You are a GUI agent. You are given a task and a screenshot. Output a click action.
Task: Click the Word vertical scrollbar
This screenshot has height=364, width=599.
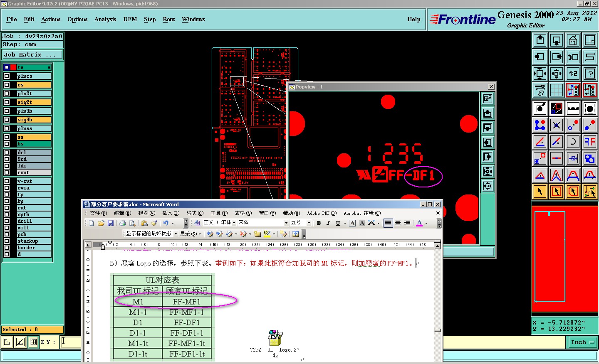[x=438, y=302]
